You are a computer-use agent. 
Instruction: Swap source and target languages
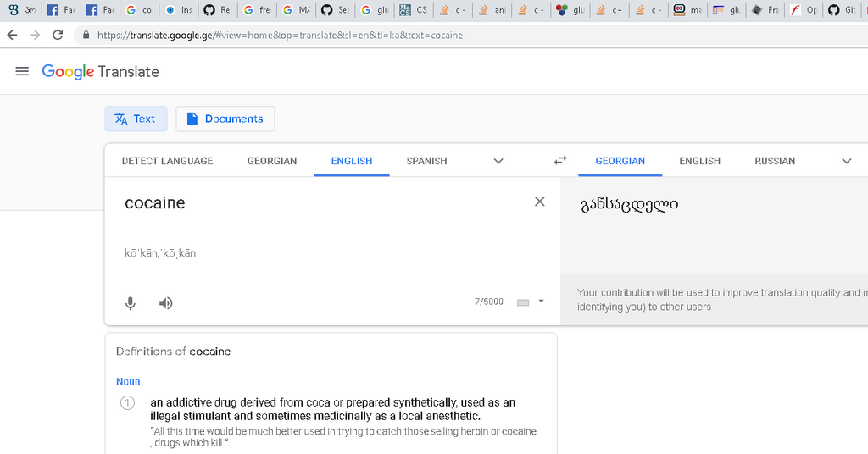click(560, 160)
